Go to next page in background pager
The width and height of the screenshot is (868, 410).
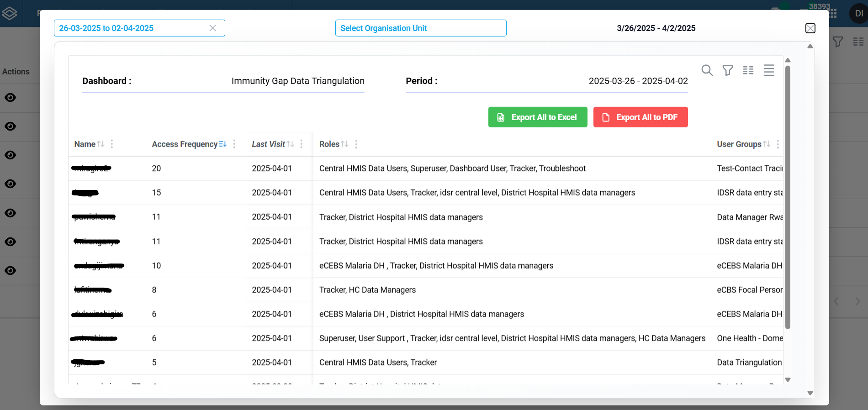tap(857, 301)
